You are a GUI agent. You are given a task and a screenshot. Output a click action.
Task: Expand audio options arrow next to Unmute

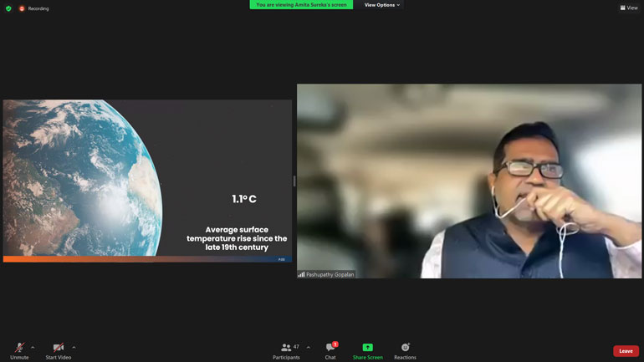coord(33,347)
